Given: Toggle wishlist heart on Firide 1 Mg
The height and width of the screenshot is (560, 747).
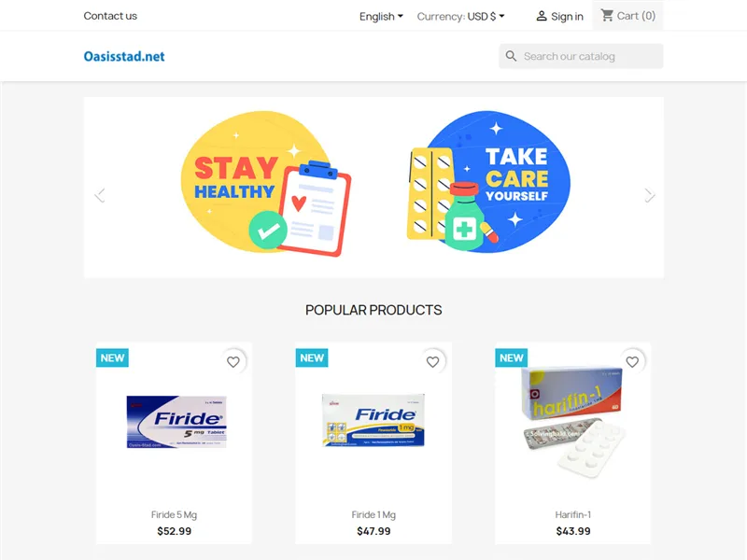Looking at the screenshot, I should (x=432, y=362).
